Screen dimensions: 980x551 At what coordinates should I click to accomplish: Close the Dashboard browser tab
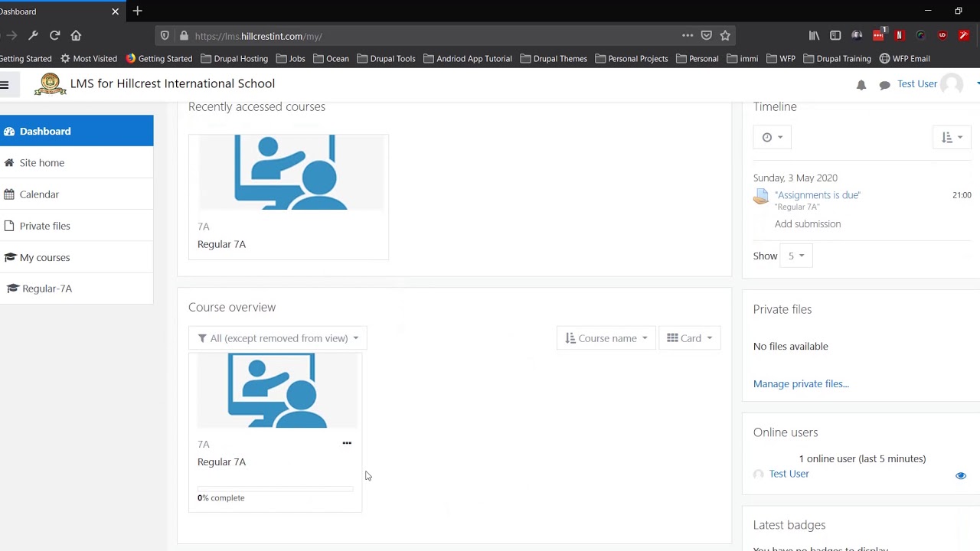tap(115, 11)
